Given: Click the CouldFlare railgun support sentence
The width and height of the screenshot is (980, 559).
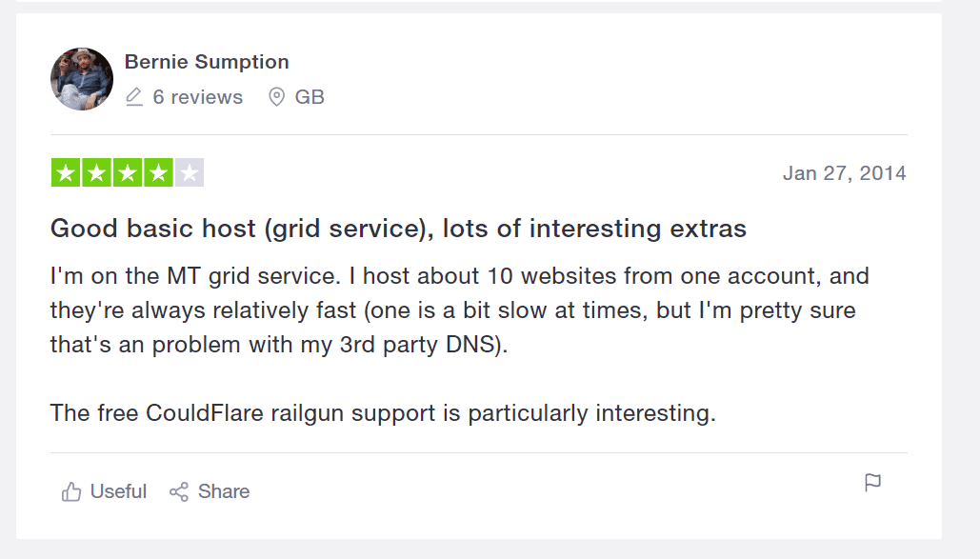Looking at the screenshot, I should (383, 413).
